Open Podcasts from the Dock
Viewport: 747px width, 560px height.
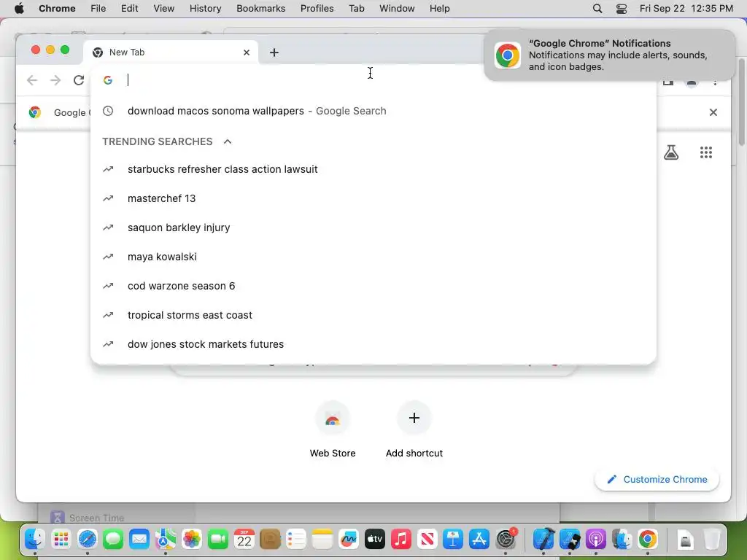(595, 539)
